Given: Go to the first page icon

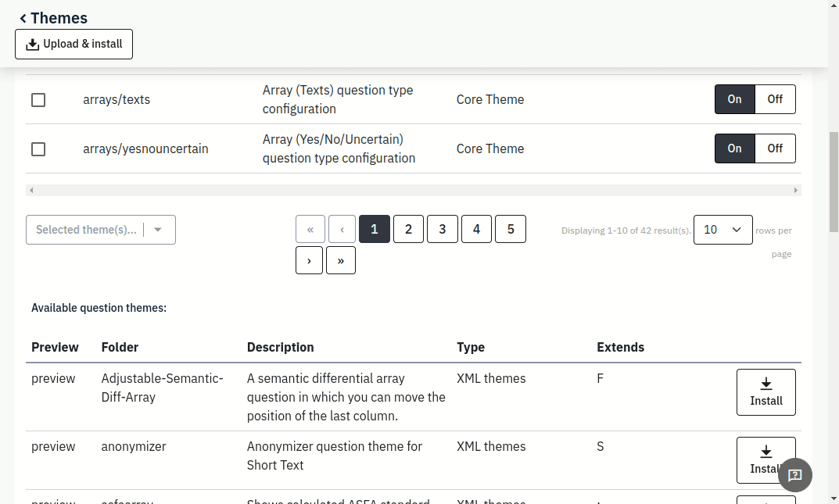Looking at the screenshot, I should point(310,230).
